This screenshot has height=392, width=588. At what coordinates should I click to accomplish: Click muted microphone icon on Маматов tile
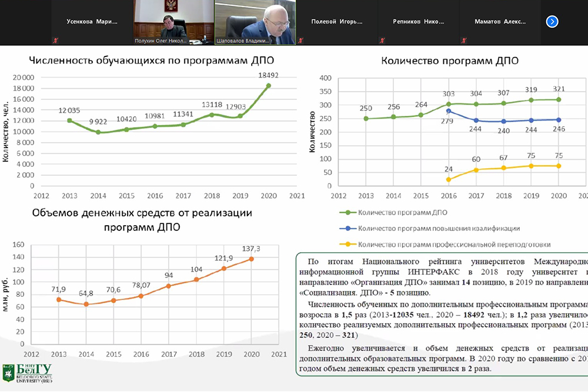tap(463, 40)
